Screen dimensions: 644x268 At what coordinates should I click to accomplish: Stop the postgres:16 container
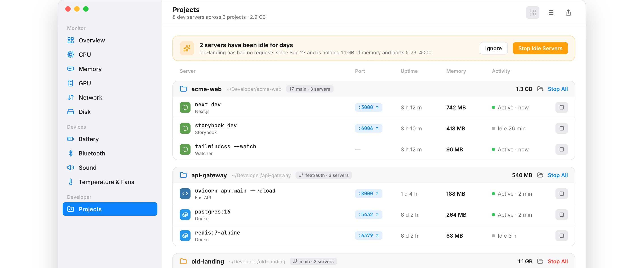coord(561,215)
